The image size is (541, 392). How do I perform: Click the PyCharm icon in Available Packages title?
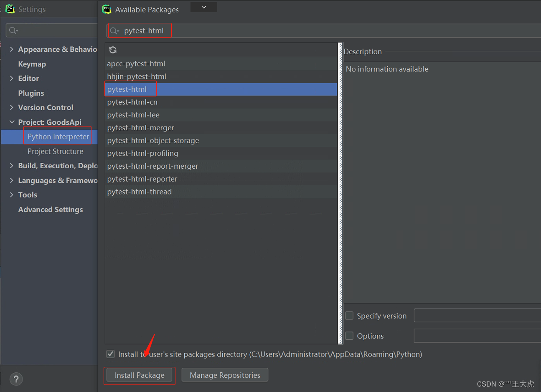[x=107, y=9]
